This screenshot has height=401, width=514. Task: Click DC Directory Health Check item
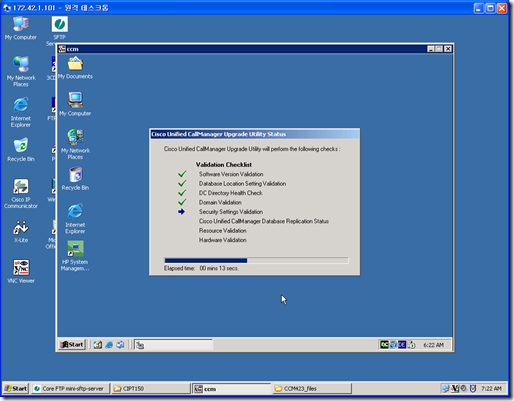(x=231, y=193)
